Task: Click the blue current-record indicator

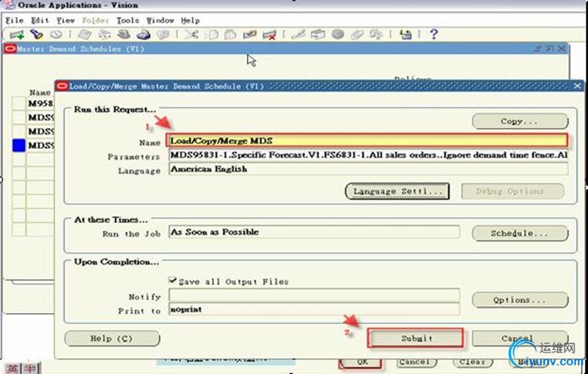Action: pos(19,145)
